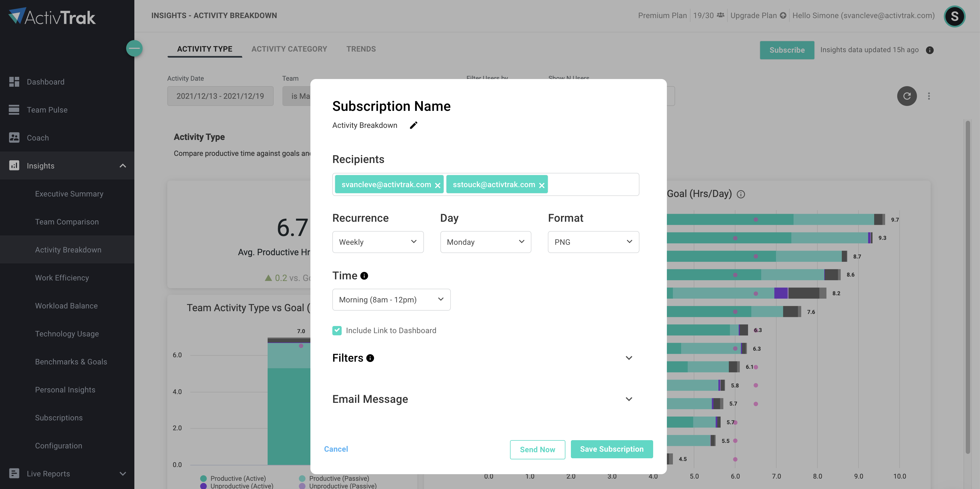
Task: Click the Insights bar-chart icon
Action: click(x=14, y=165)
